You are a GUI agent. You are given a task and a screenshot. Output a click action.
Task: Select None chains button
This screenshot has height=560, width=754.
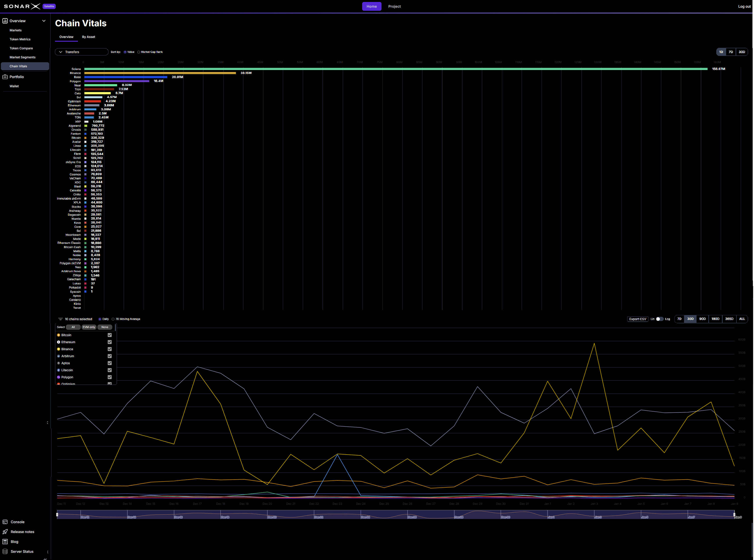[x=105, y=327]
